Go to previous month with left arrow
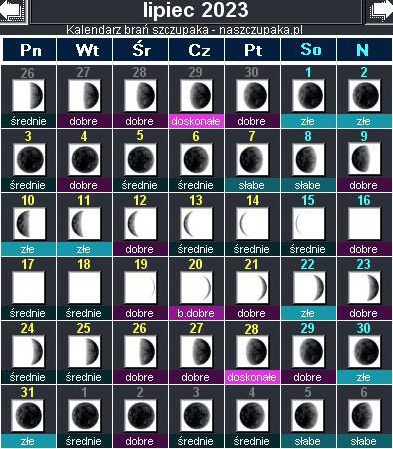 13,11
